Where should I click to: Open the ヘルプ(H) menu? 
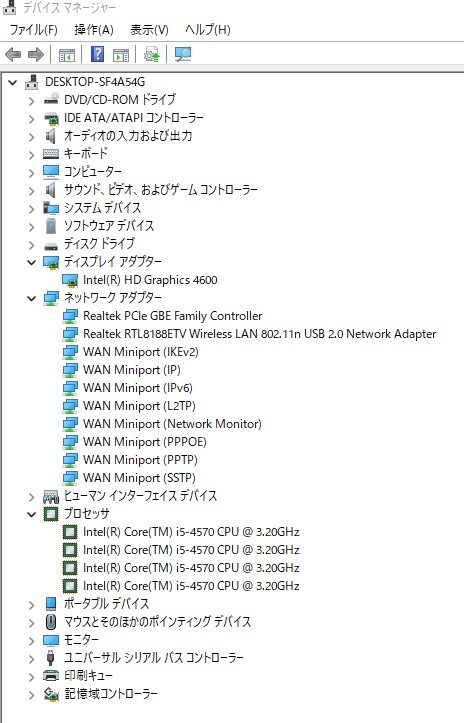coord(208,30)
